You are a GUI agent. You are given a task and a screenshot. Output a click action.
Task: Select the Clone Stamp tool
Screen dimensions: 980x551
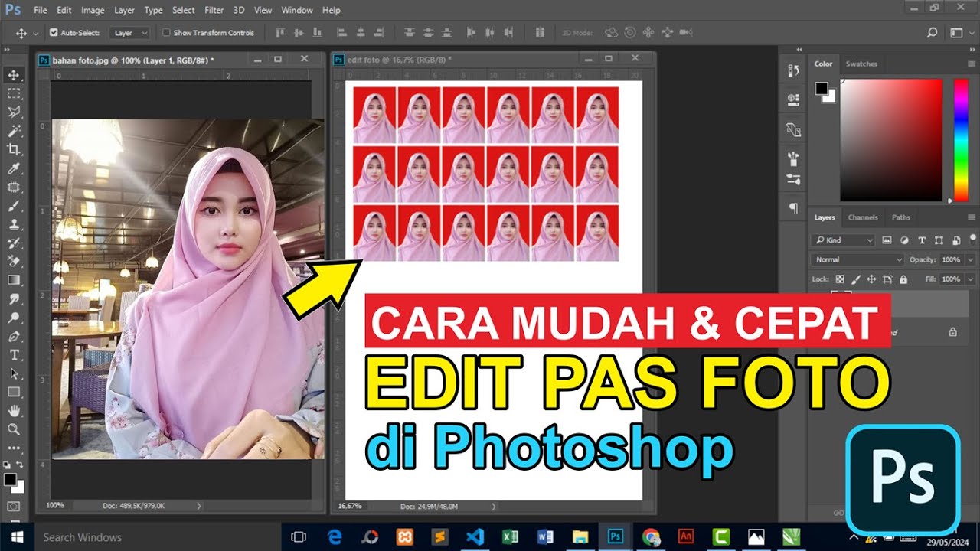pyautogui.click(x=14, y=224)
